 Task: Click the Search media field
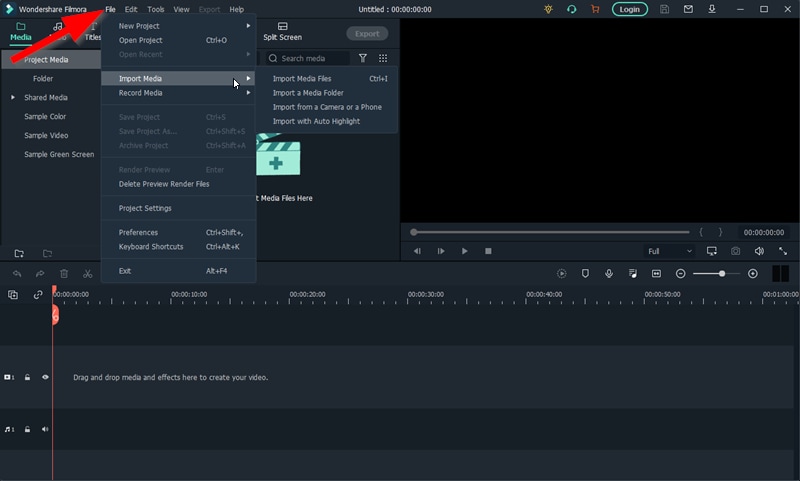pos(308,58)
